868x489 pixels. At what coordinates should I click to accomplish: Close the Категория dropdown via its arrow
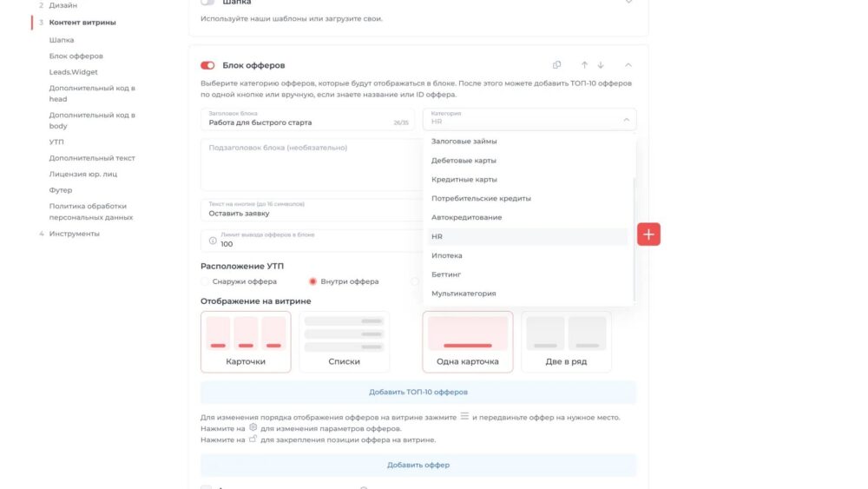627,120
